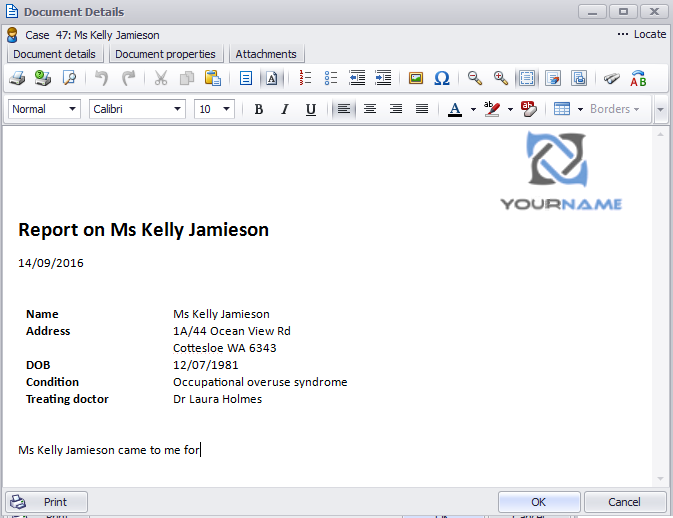Open the Normal paragraph style dropdown
Screen dimensions: 673x518
point(73,109)
